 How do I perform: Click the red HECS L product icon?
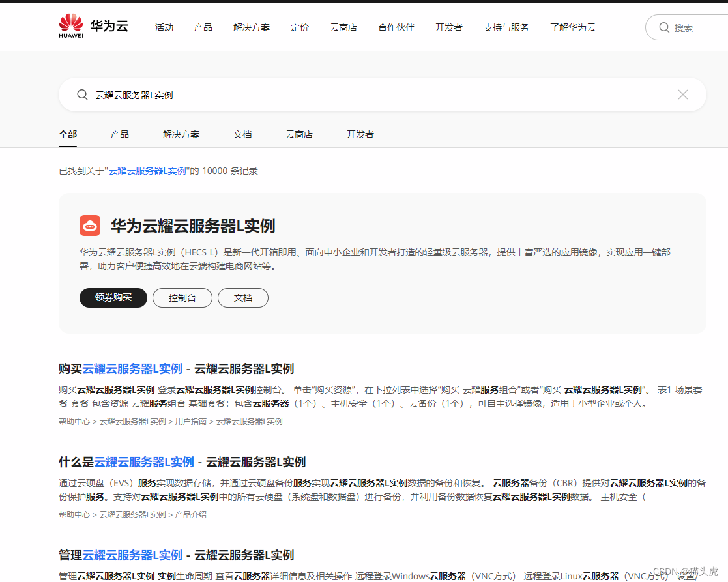click(x=90, y=226)
